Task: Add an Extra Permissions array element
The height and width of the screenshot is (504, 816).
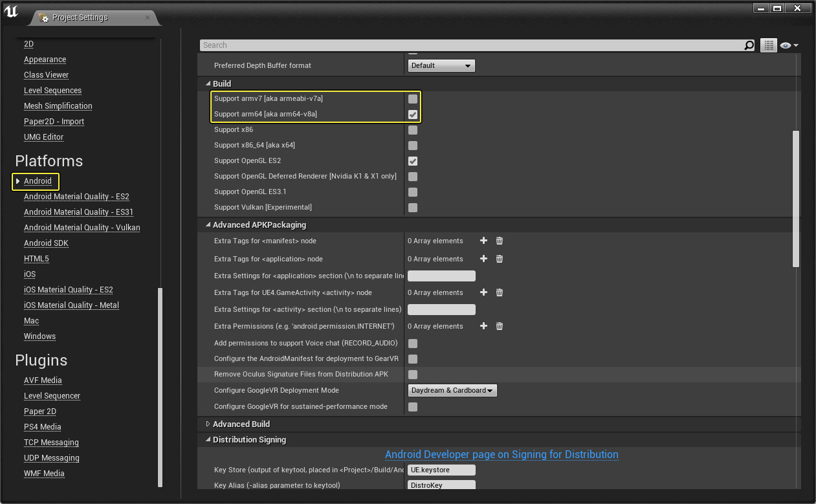Action: pyautogui.click(x=483, y=326)
